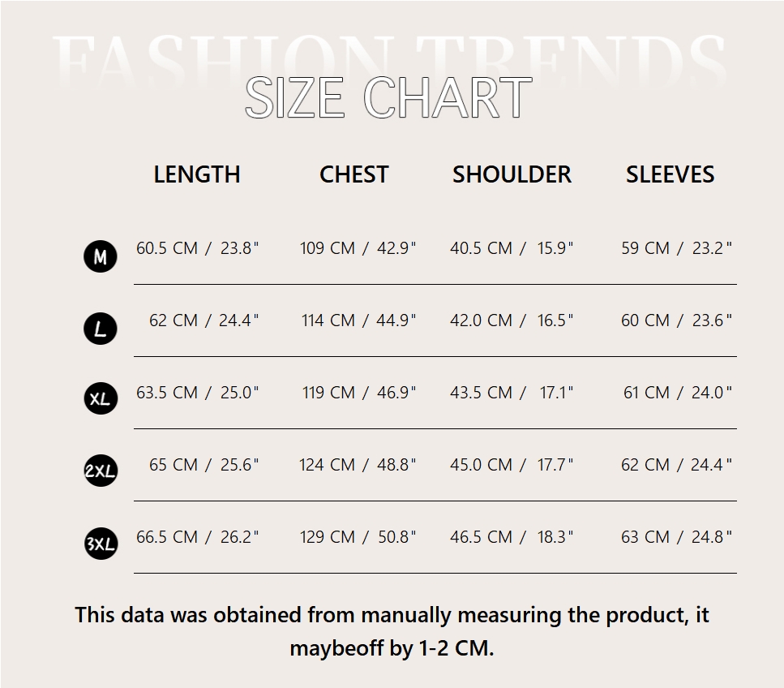The height and width of the screenshot is (688, 784).
Task: Select the XL size badge icon
Action: (x=101, y=399)
